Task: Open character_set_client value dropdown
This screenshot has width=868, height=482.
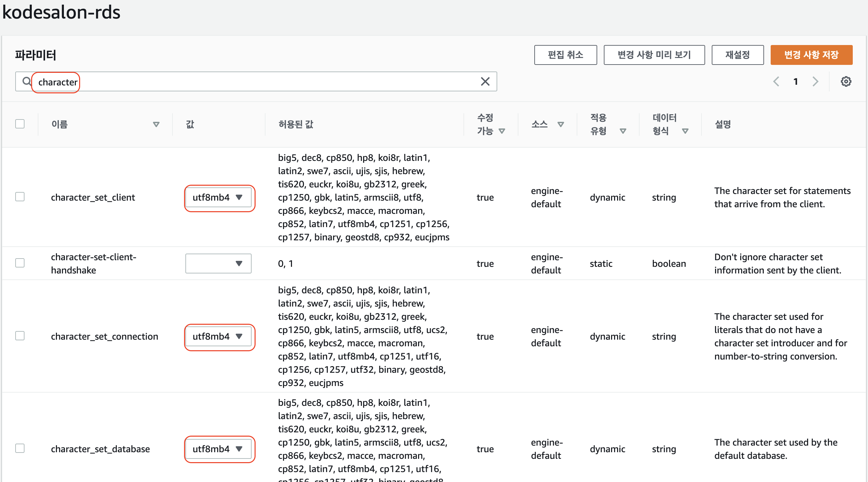Action: [218, 198]
